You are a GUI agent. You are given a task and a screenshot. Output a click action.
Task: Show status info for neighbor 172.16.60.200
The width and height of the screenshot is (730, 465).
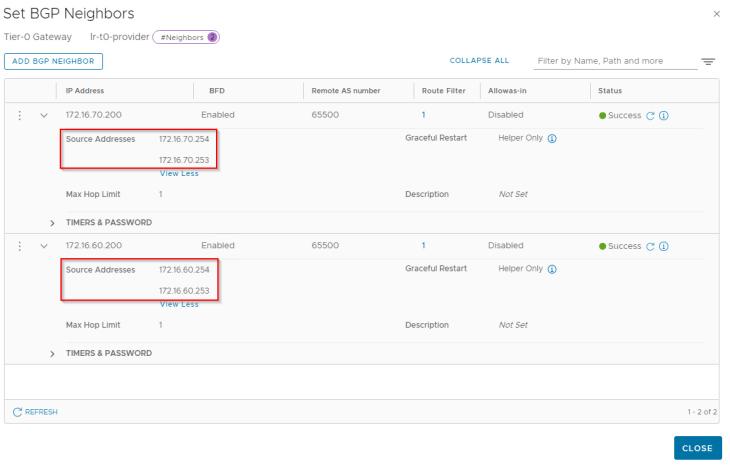coord(664,246)
